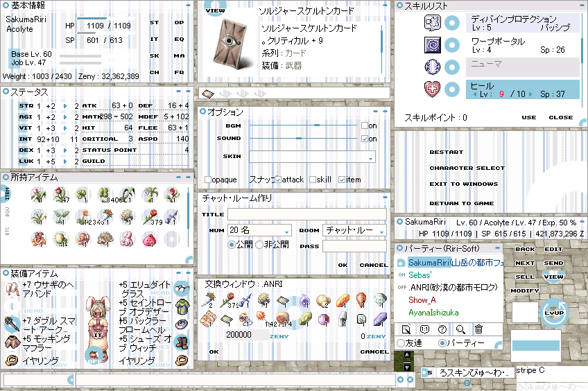Screen dimensions: 588x391
Task: Increase DEX stat with arrow
Action: pyautogui.click(x=65, y=150)
